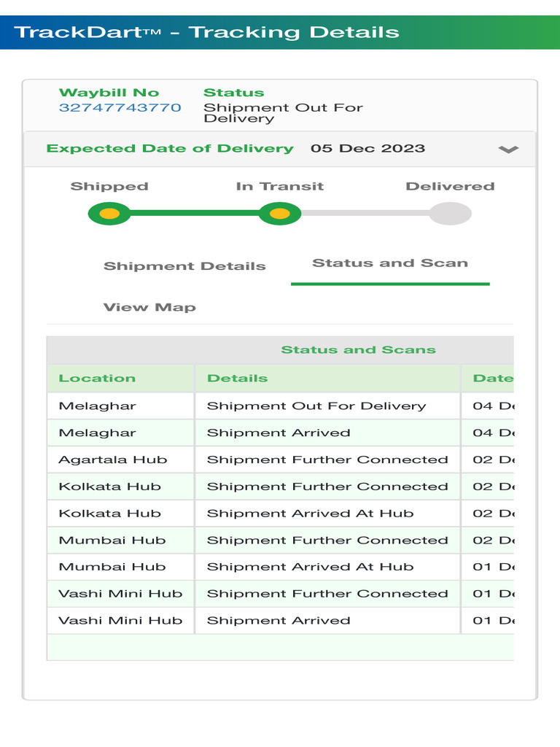The width and height of the screenshot is (560, 747).
Task: Switch to Shipment Details tab
Action: (184, 266)
